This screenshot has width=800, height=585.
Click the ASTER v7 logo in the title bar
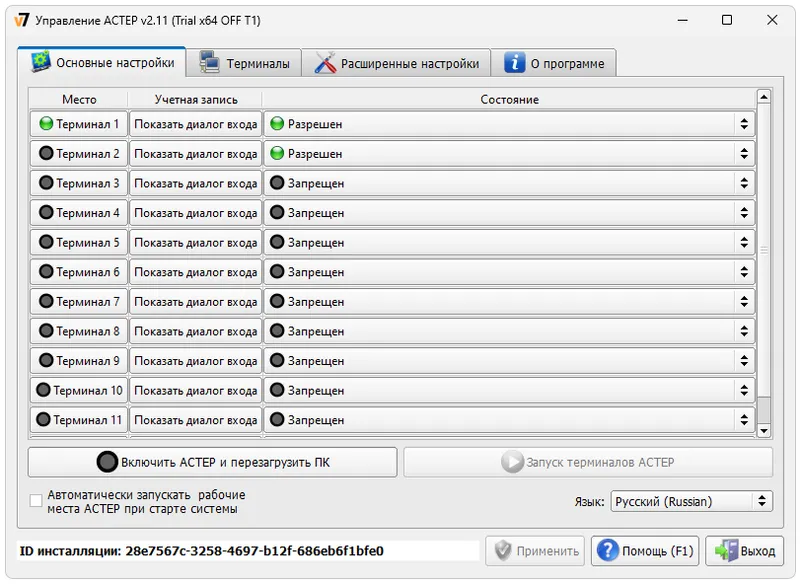point(21,20)
